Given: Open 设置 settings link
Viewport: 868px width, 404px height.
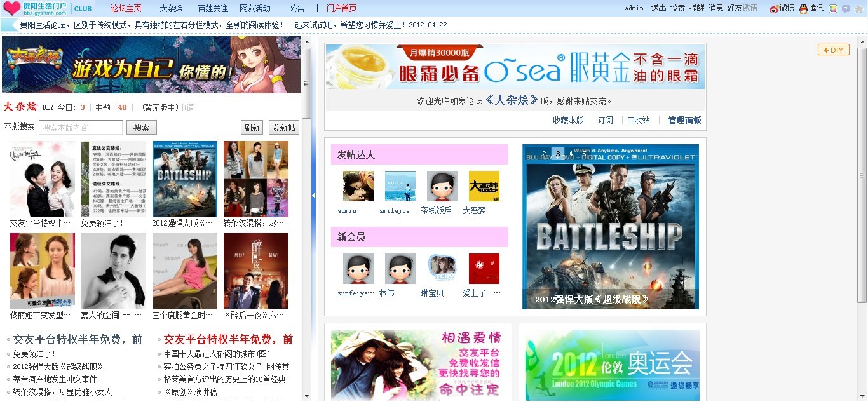Looking at the screenshot, I should (x=677, y=8).
